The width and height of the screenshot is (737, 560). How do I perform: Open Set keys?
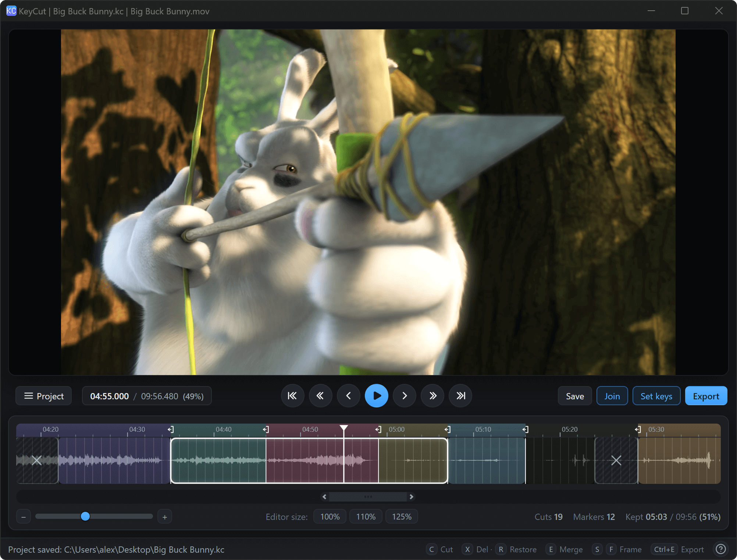point(656,396)
